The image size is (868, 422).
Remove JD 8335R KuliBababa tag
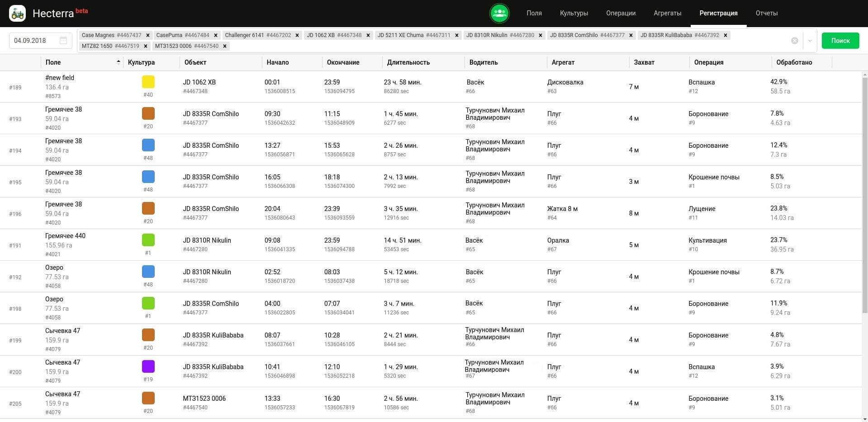pyautogui.click(x=726, y=35)
